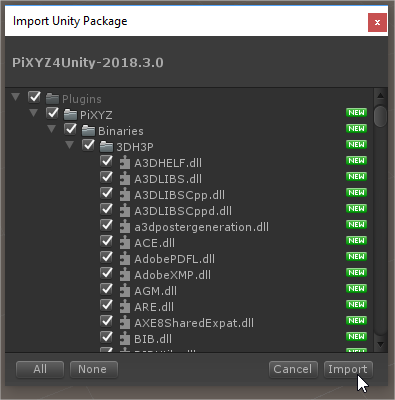Uncheck the A3DLIBS.dll checkbox

(x=107, y=177)
